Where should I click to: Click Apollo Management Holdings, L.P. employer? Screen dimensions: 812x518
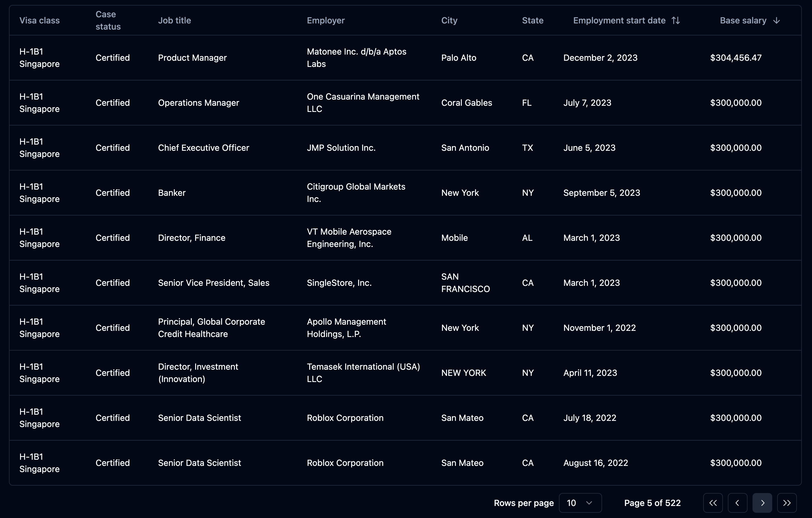click(346, 328)
